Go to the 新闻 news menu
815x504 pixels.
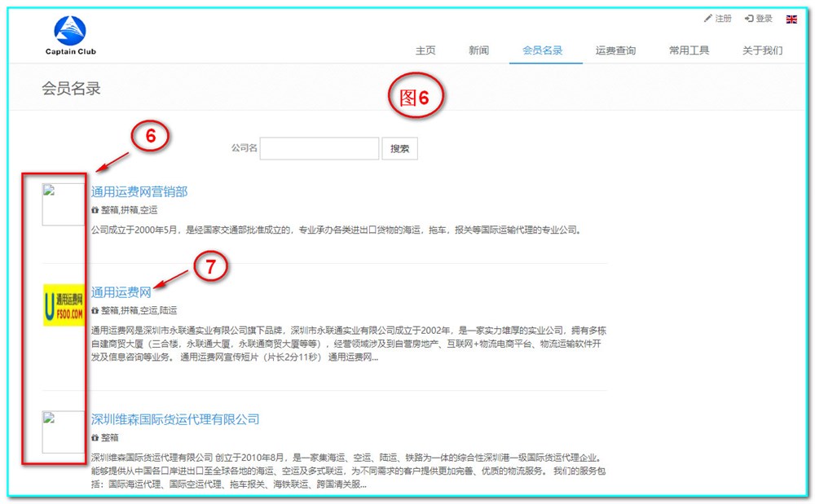(478, 50)
